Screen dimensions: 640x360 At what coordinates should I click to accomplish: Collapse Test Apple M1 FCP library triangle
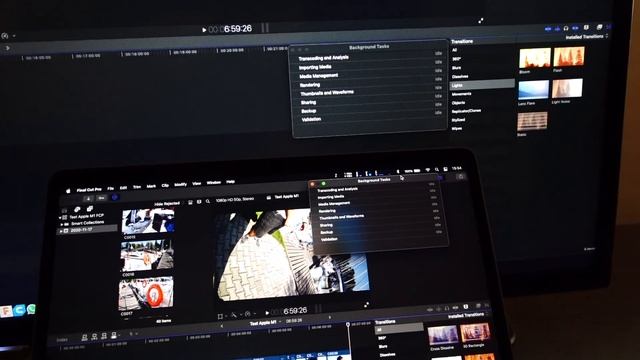point(60,218)
